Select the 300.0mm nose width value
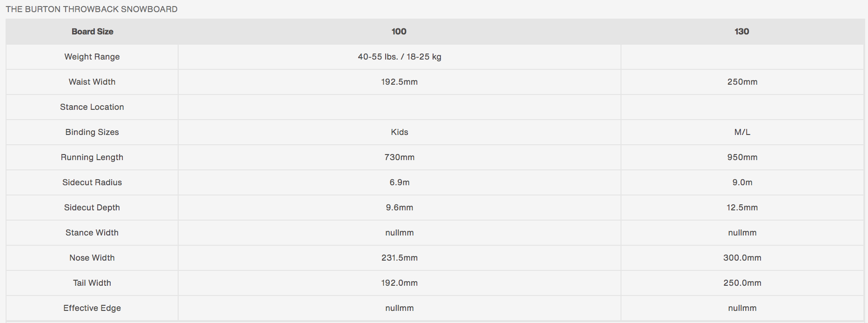This screenshot has width=868, height=323. [742, 258]
